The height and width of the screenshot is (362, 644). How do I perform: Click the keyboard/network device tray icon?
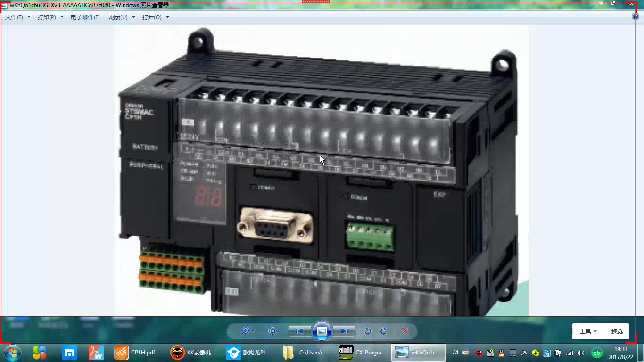click(x=490, y=353)
